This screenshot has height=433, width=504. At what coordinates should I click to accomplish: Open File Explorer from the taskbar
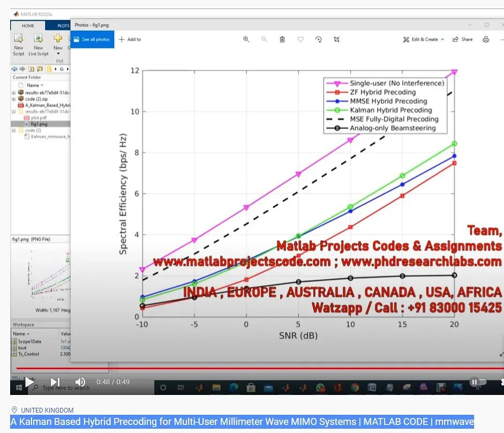tap(216, 387)
